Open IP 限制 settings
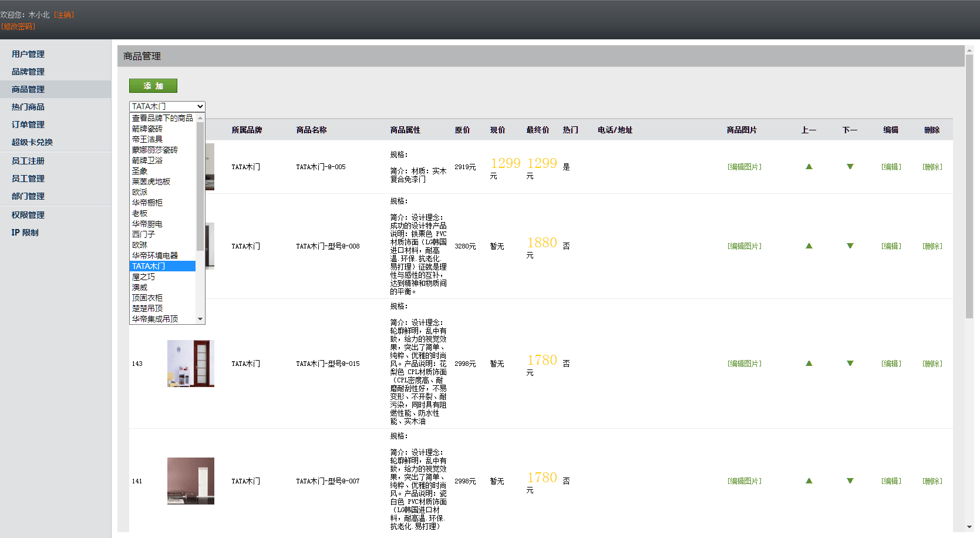 pyautogui.click(x=25, y=233)
